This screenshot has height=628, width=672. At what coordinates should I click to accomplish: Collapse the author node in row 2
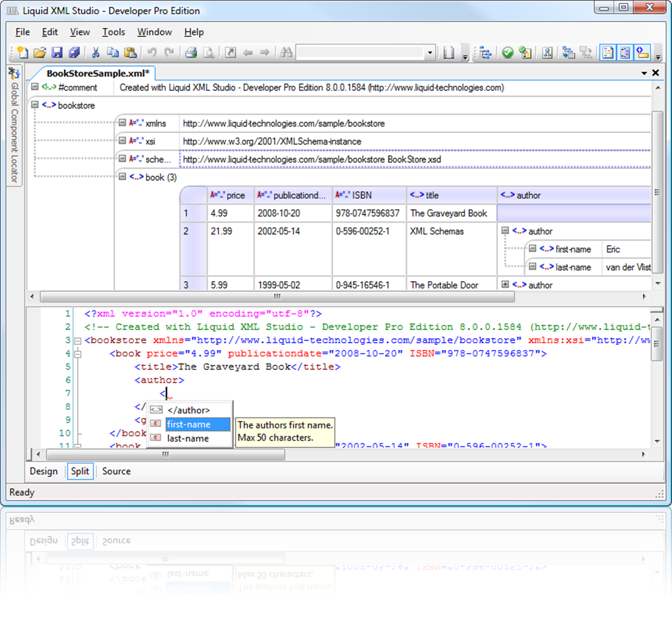505,230
